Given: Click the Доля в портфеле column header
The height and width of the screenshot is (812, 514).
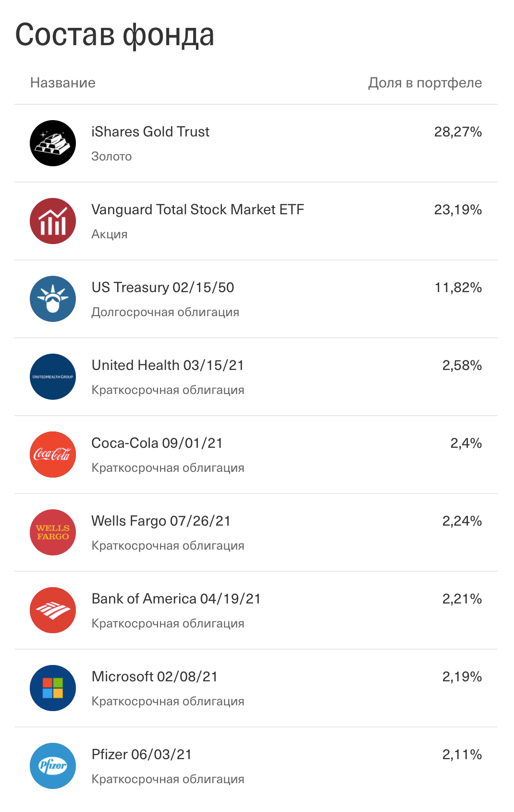Looking at the screenshot, I should coord(425,83).
